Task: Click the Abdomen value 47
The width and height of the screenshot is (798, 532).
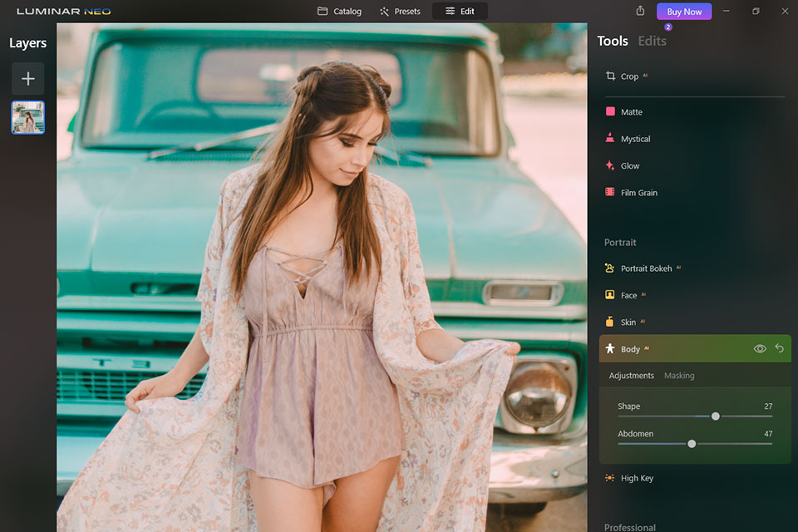Action: [x=768, y=434]
